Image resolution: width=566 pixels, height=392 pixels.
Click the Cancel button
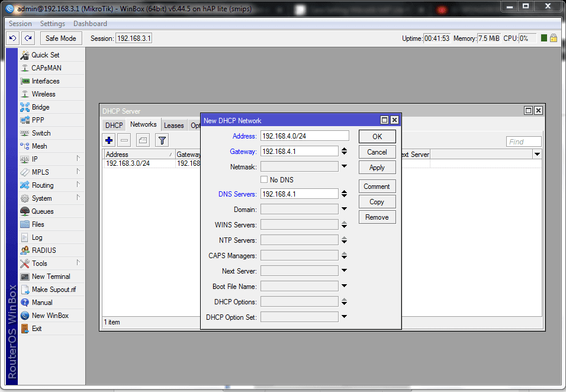[x=377, y=152]
